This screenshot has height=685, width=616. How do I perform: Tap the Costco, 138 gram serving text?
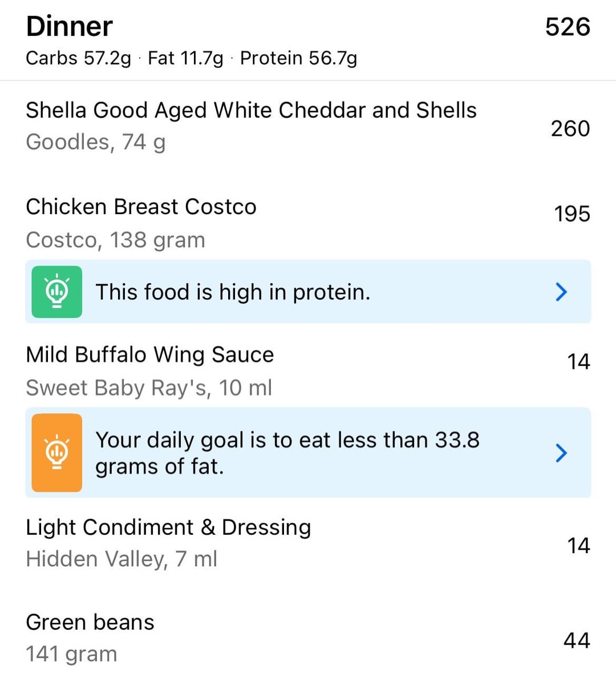click(115, 240)
